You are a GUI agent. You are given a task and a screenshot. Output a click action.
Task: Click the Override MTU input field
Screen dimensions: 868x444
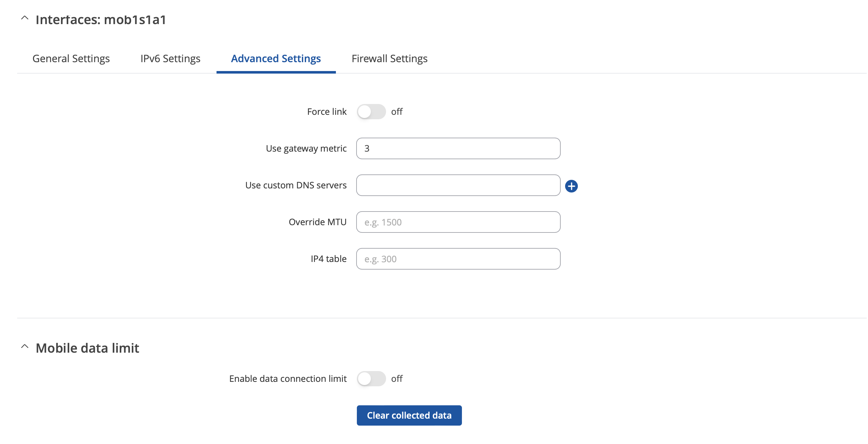(x=458, y=222)
